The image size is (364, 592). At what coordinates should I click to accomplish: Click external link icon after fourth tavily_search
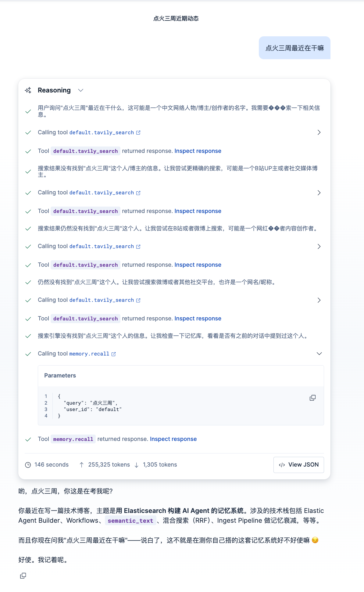138,300
